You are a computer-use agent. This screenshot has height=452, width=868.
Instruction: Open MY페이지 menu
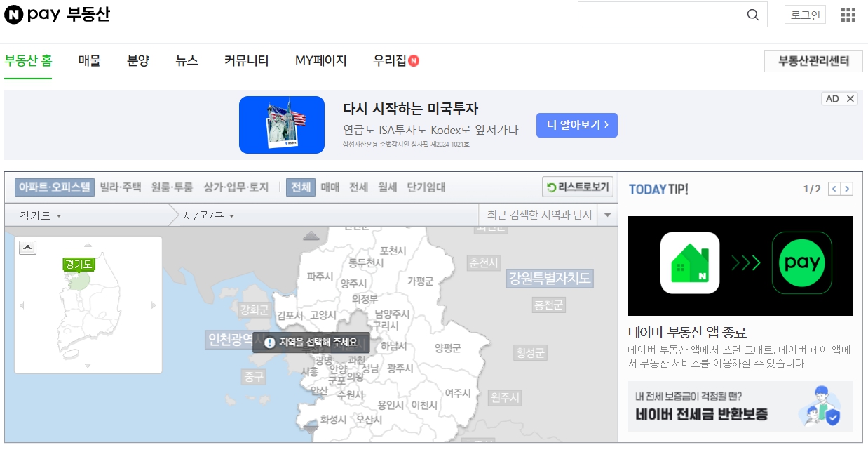click(x=321, y=61)
